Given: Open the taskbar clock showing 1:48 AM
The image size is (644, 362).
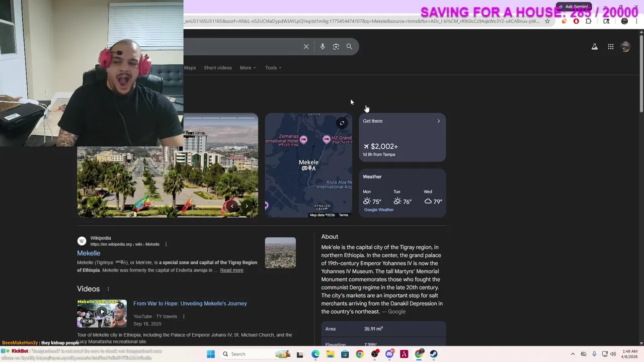Looking at the screenshot, I should click(630, 354).
